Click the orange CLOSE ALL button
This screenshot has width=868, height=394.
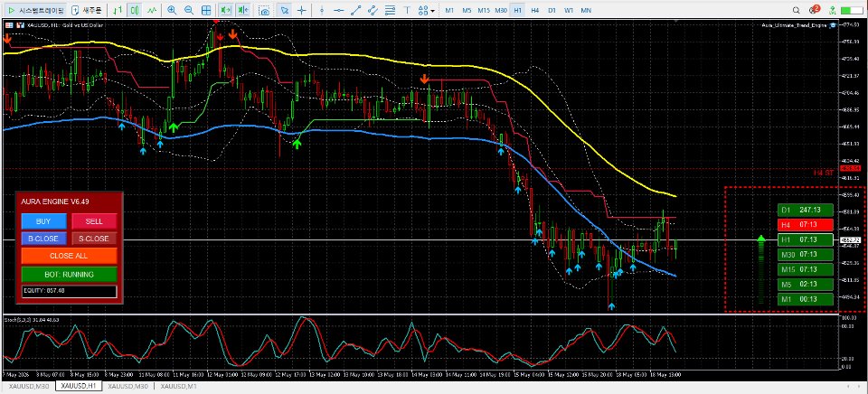pyautogui.click(x=70, y=256)
